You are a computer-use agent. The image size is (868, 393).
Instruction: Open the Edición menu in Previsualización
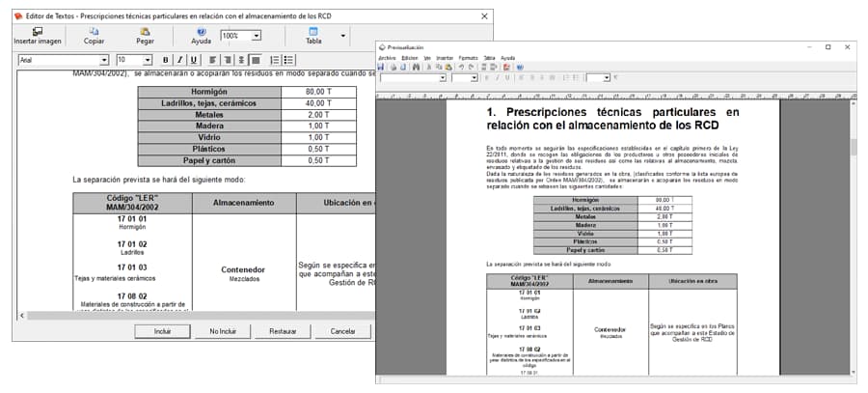410,58
